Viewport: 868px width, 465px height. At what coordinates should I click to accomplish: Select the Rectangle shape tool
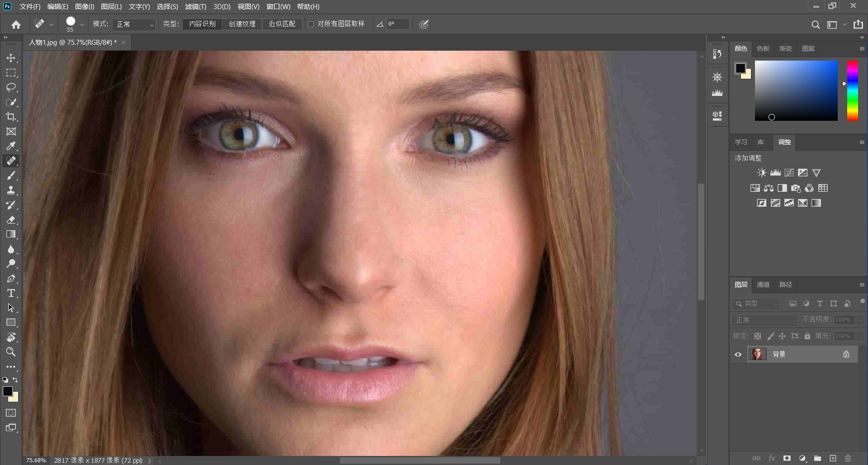click(11, 323)
